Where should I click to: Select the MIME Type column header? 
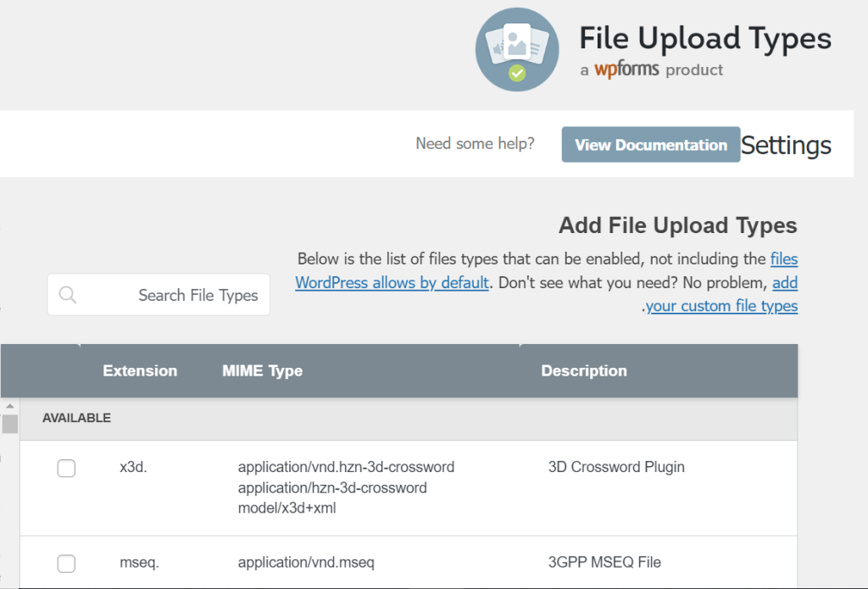[x=262, y=371]
